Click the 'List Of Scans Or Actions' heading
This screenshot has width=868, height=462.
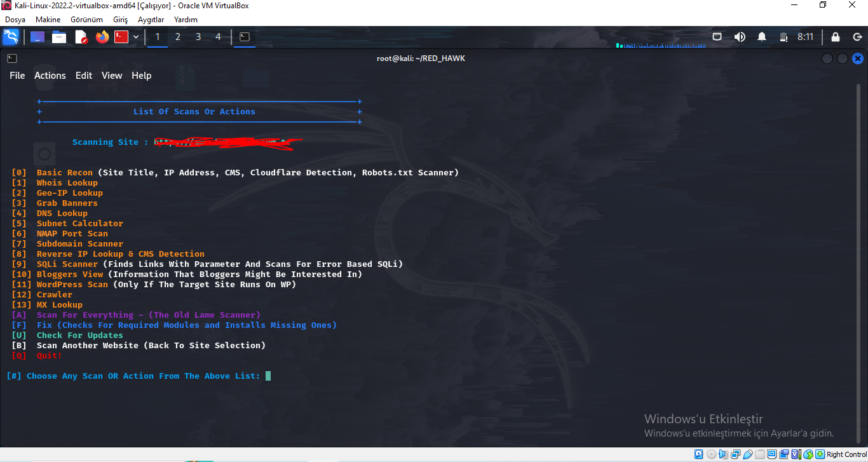pyautogui.click(x=194, y=112)
